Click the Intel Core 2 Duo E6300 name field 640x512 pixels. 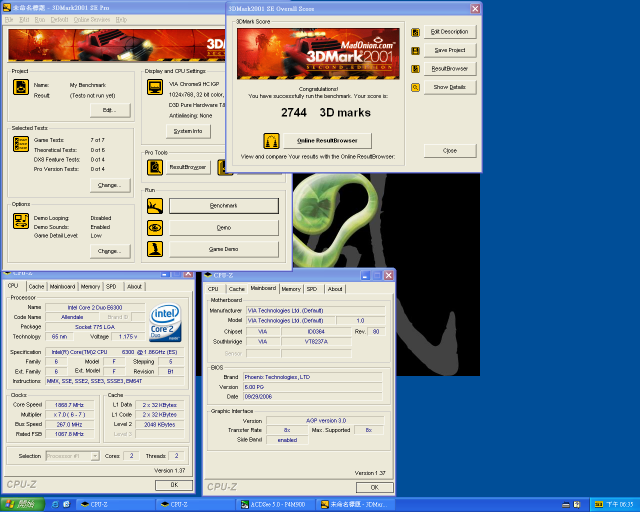click(95, 307)
